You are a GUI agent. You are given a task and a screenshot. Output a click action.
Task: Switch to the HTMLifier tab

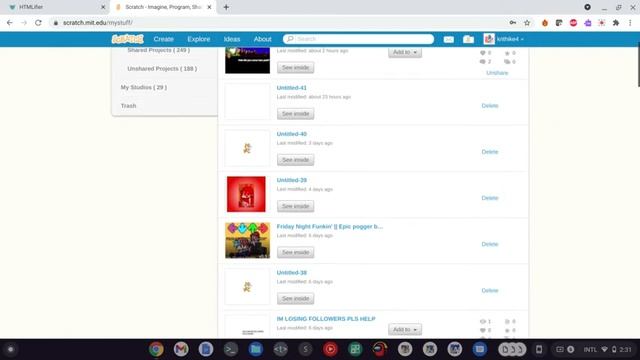55,7
